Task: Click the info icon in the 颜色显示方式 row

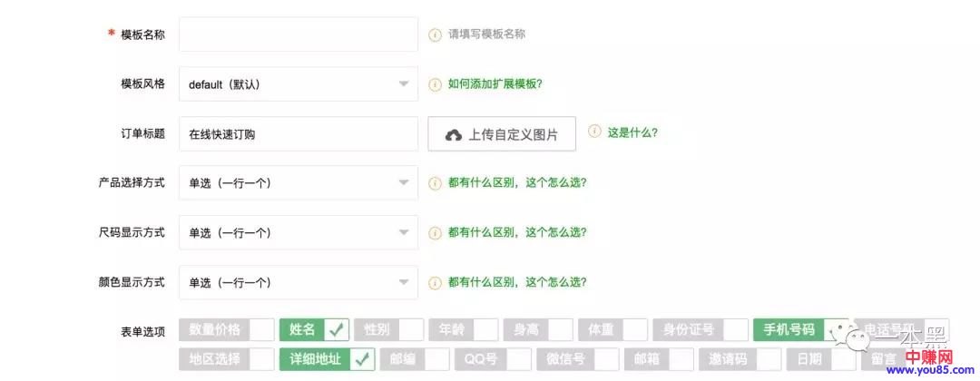Action: coord(435,283)
